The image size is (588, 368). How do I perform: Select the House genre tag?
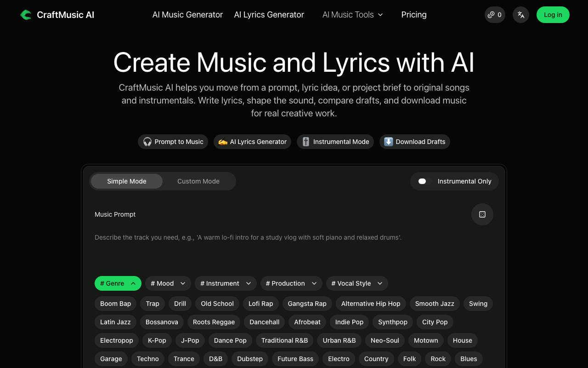click(463, 340)
